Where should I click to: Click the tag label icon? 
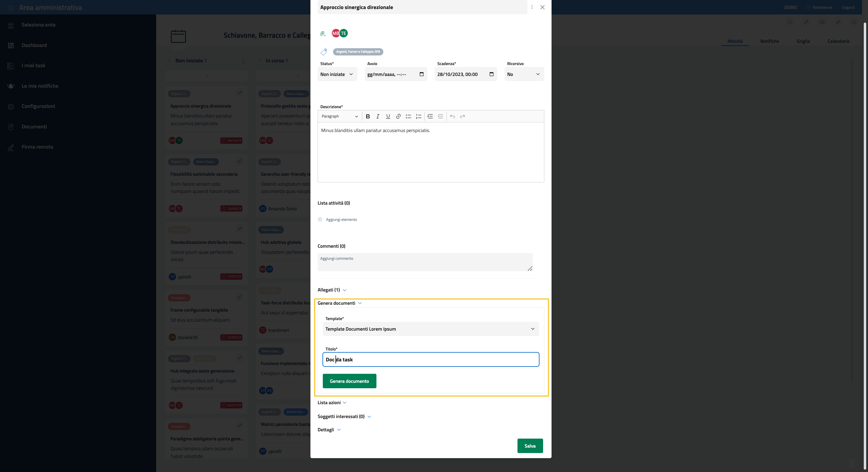[x=323, y=52]
